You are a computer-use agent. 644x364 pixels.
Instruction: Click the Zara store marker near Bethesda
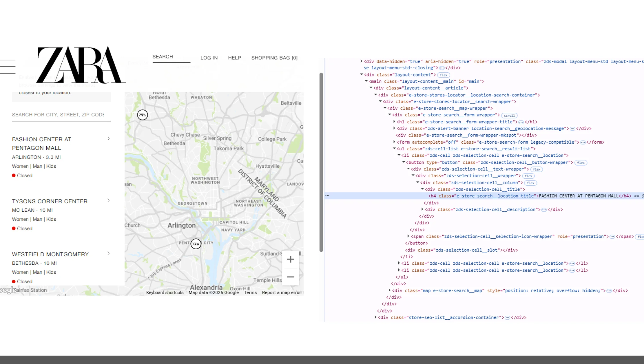click(x=142, y=115)
